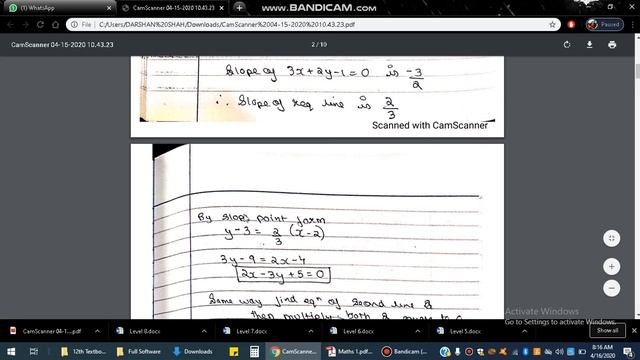Viewport: 640px width, 360px height.
Task: Print the PDF document
Action: point(612,44)
